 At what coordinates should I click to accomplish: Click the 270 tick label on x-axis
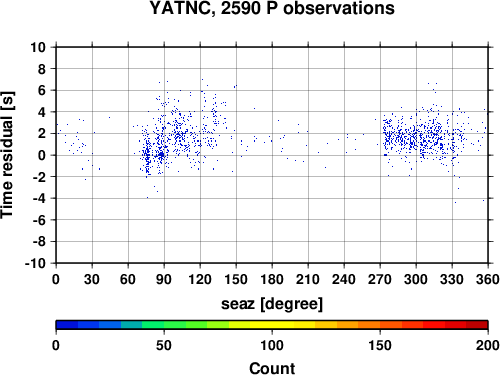pyautogui.click(x=380, y=279)
